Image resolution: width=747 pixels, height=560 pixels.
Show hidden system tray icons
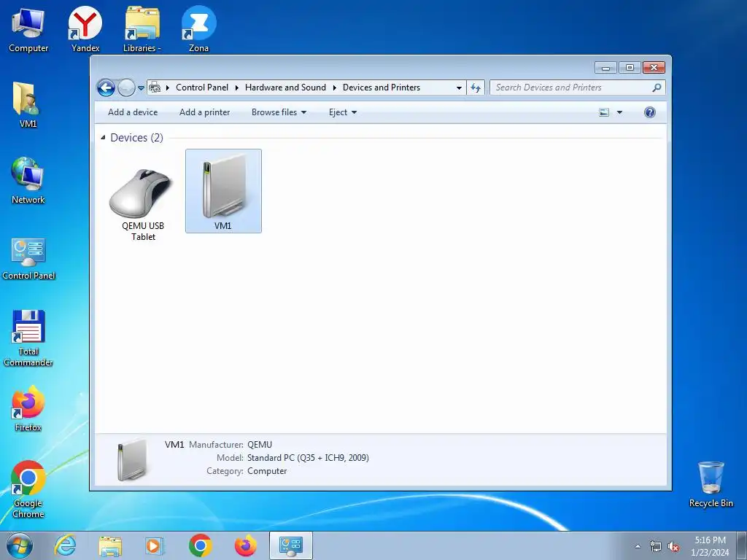click(638, 547)
